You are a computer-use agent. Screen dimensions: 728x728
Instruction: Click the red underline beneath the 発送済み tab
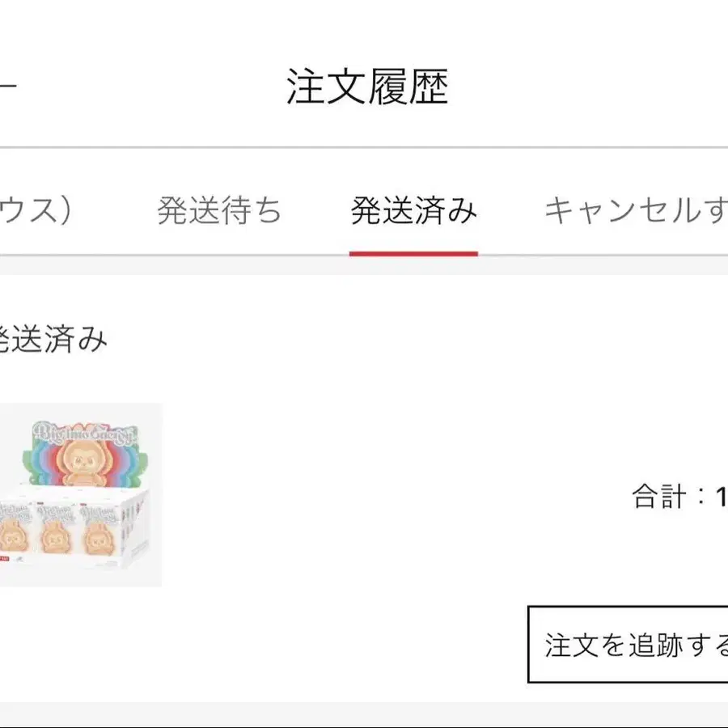[x=413, y=253]
